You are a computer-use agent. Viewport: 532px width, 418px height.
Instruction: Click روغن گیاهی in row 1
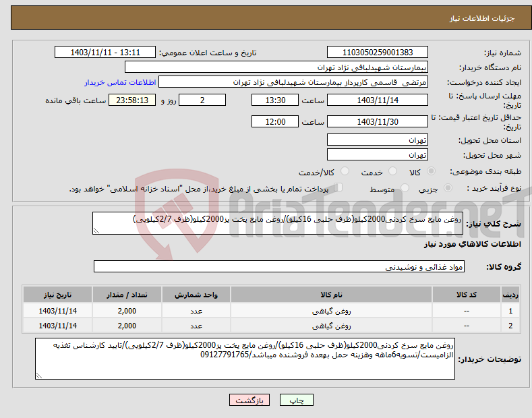coord(331,311)
